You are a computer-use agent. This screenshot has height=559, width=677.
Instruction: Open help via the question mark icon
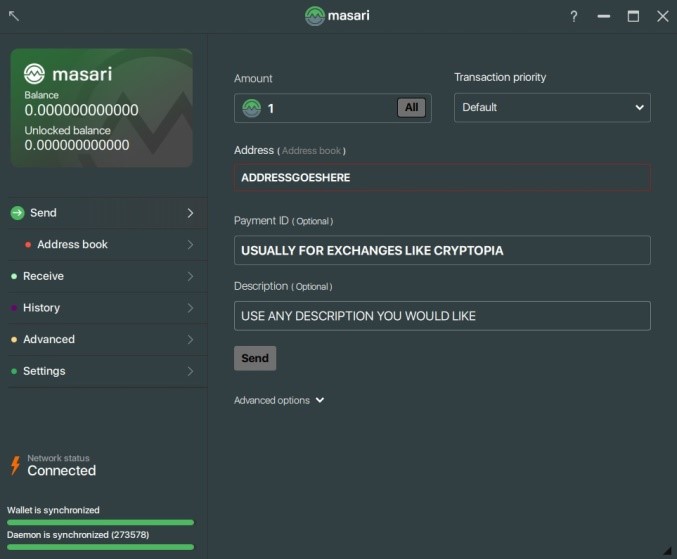(x=573, y=16)
